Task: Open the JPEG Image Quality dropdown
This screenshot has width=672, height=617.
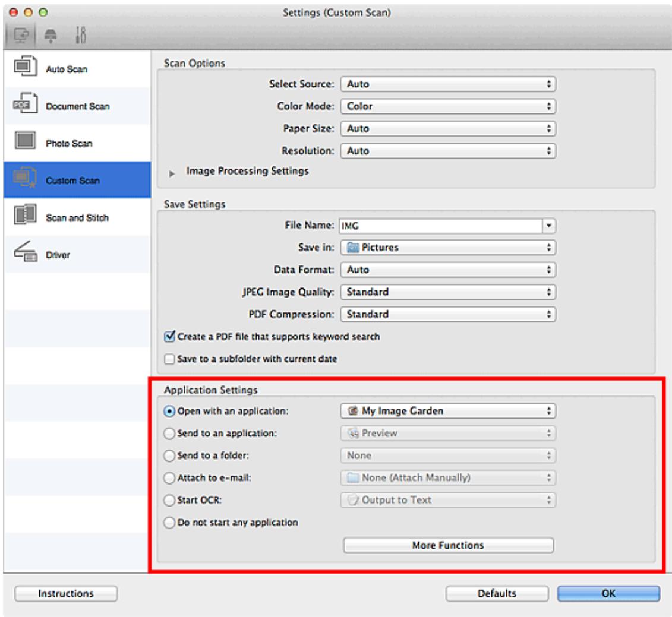Action: pos(448,292)
